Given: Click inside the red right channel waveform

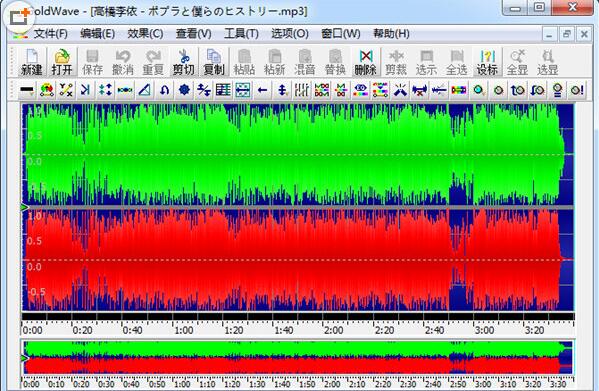Looking at the screenshot, I should pos(298,260).
